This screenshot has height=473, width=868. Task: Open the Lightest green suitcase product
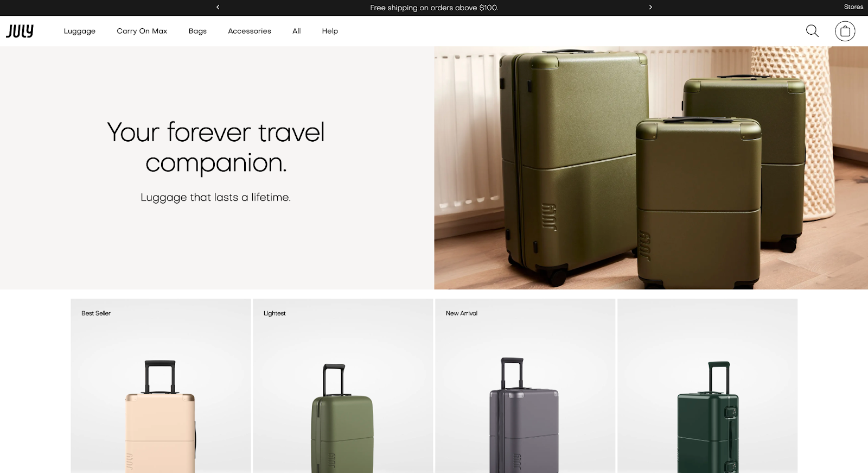(x=343, y=386)
